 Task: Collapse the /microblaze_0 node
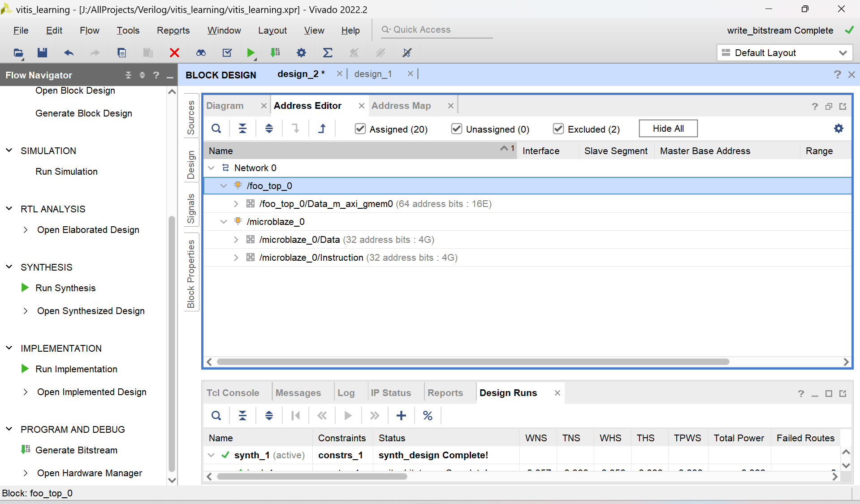click(x=224, y=222)
